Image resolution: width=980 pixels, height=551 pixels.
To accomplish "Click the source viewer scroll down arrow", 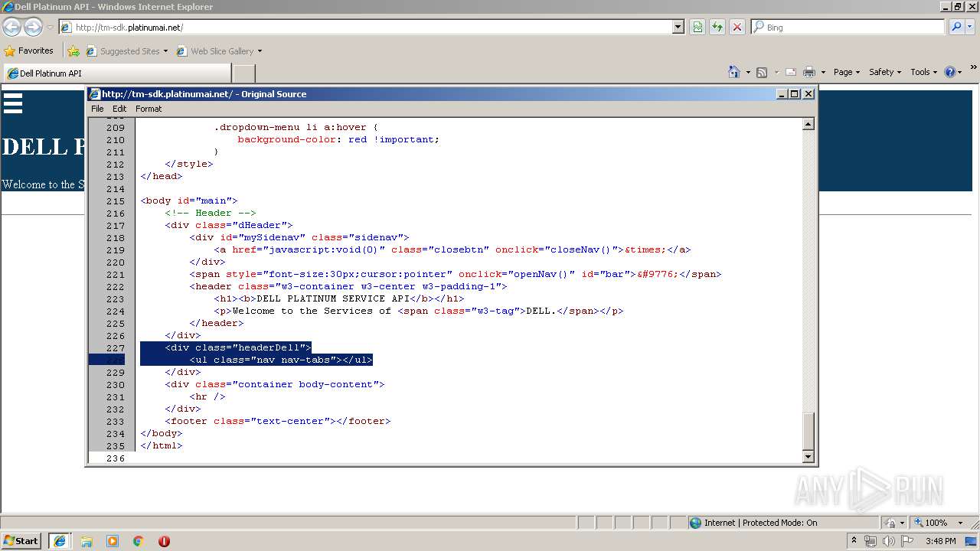I will 808,457.
